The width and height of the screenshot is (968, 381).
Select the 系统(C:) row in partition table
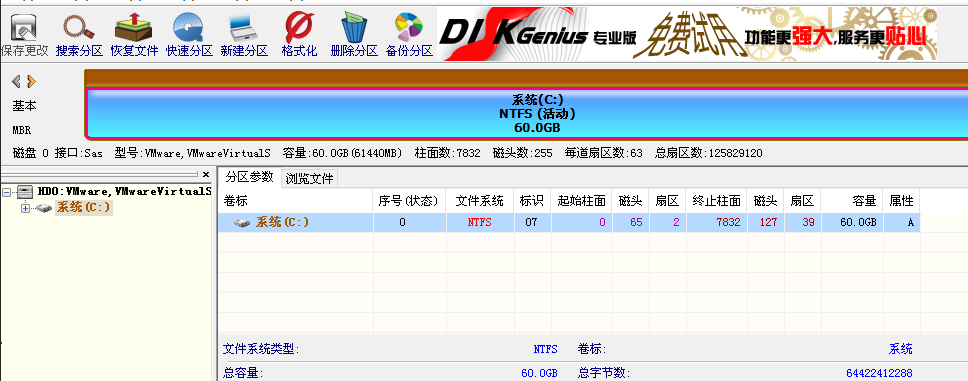569,223
